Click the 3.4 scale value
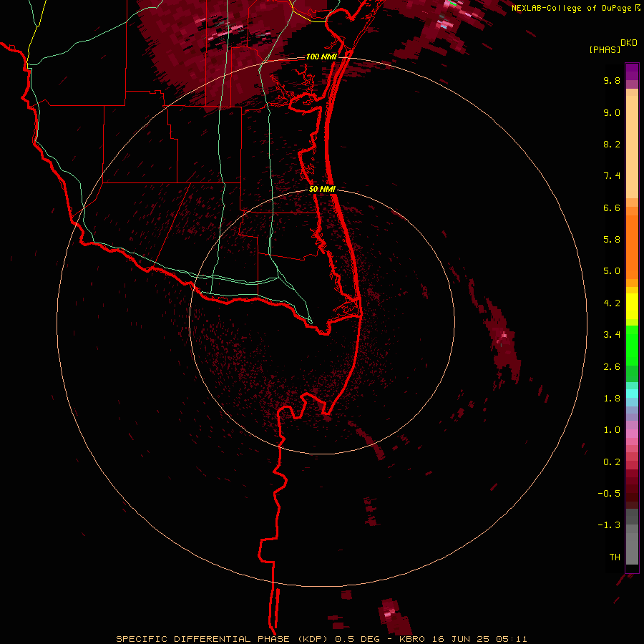The width and height of the screenshot is (644, 644). [x=612, y=335]
